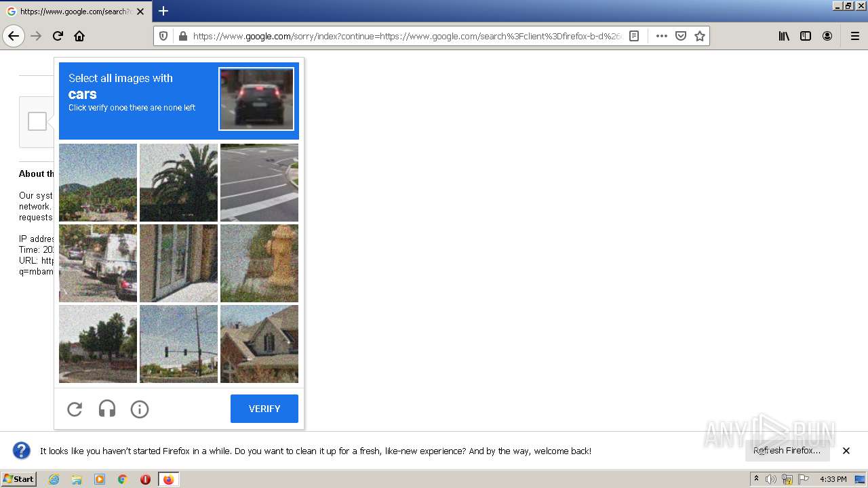The height and width of the screenshot is (488, 868).
Task: Minimize the Firefox window
Action: (837, 5)
